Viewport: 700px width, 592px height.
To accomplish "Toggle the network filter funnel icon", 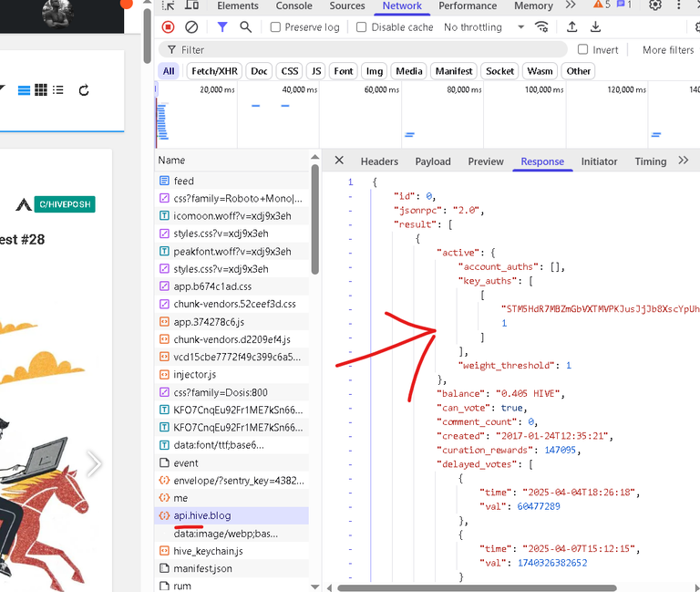I will (221, 27).
